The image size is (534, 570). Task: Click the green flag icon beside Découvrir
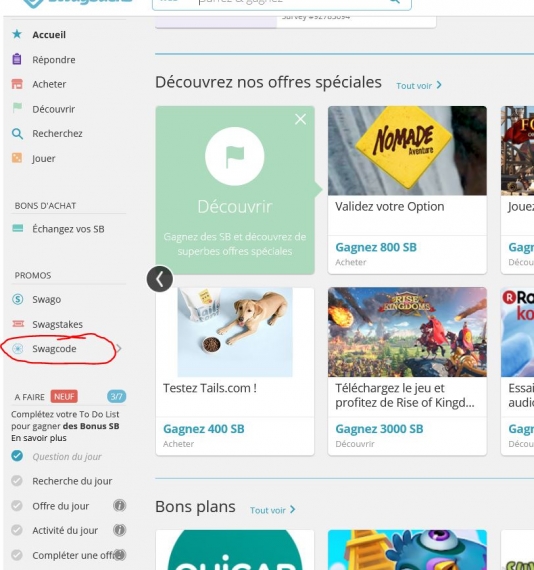pyautogui.click(x=17, y=108)
